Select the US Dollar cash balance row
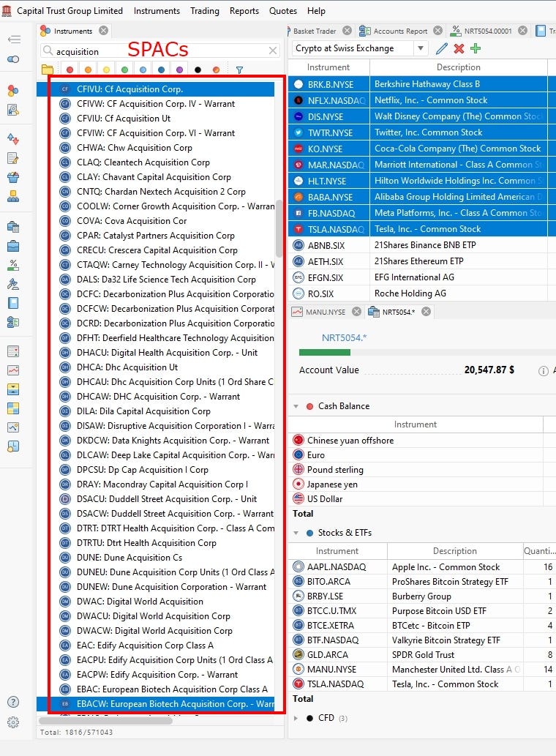The width and height of the screenshot is (556, 756). click(422, 499)
